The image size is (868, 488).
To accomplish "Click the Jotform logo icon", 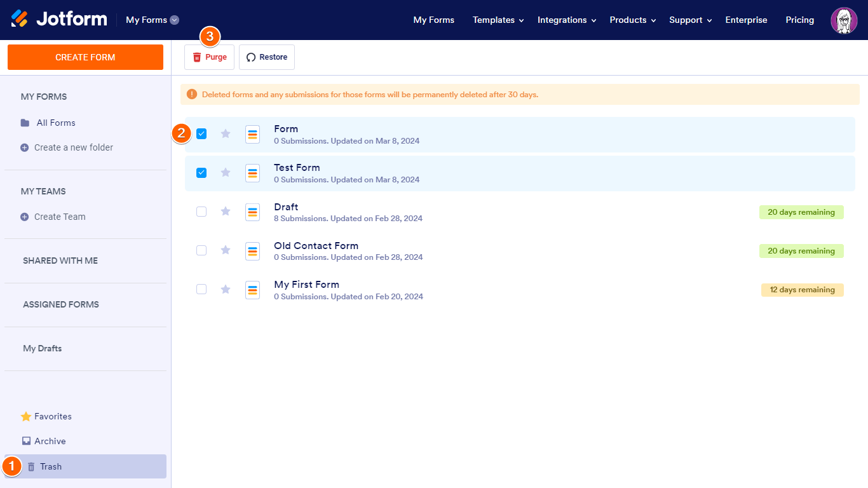I will pos(20,19).
